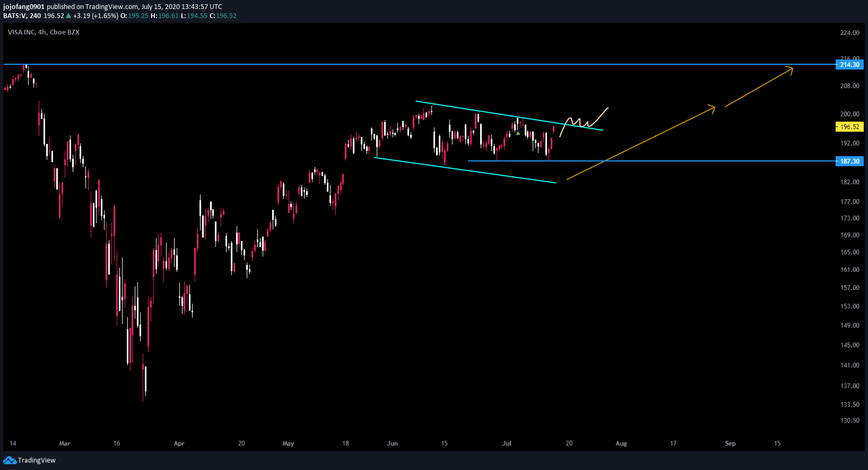Click the 169.00 price axis label
This screenshot has width=868, height=470.
tap(849, 235)
